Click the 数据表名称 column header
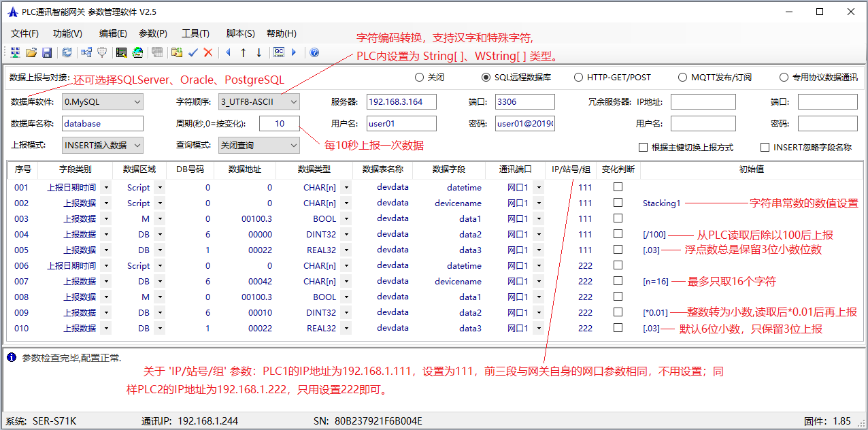Image resolution: width=868 pixels, height=430 pixels. point(382,169)
